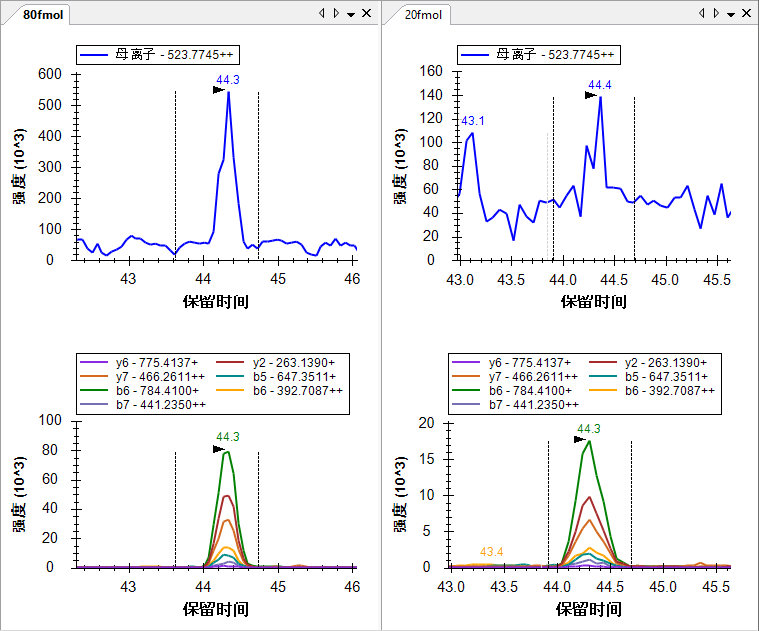This screenshot has height=631, width=759.
Task: Click the 43.4 peak label in 20fmol fragment chart
Action: (491, 552)
